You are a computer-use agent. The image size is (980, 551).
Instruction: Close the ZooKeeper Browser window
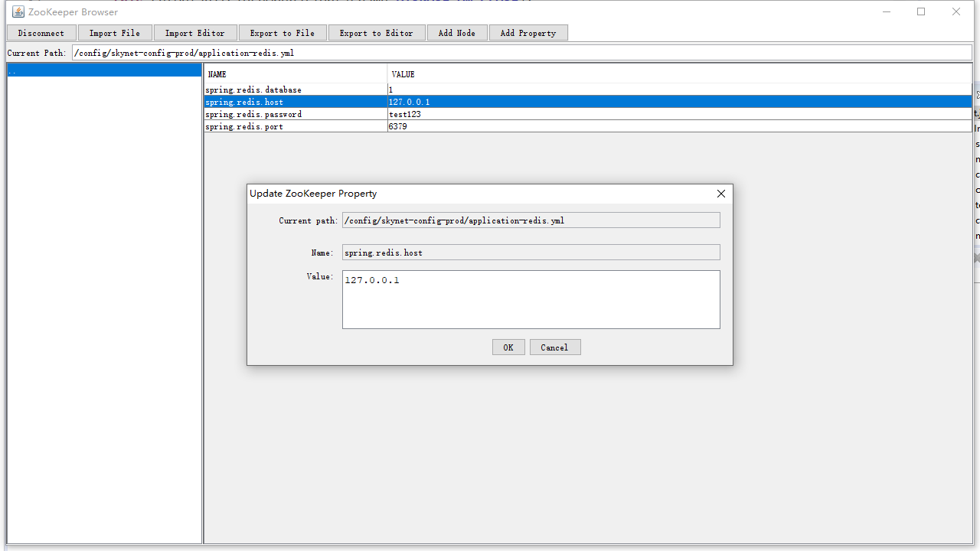(x=956, y=11)
